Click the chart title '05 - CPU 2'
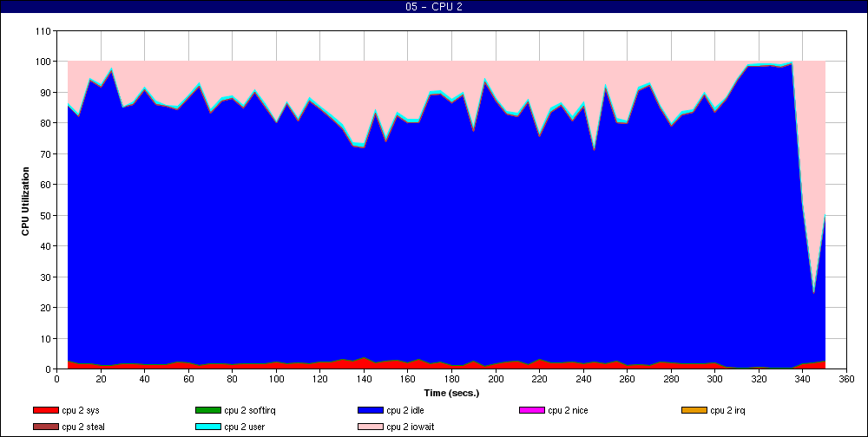 tap(434, 7)
